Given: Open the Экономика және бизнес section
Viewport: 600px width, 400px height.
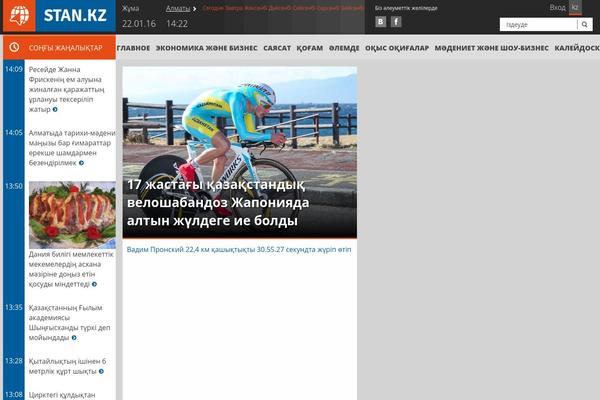Looking at the screenshot, I should 206,48.
